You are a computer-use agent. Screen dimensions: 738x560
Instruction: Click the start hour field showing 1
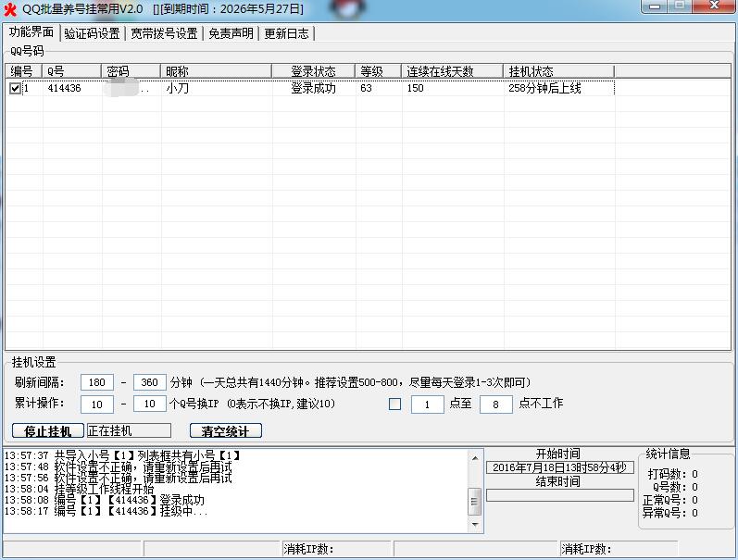[x=428, y=404]
